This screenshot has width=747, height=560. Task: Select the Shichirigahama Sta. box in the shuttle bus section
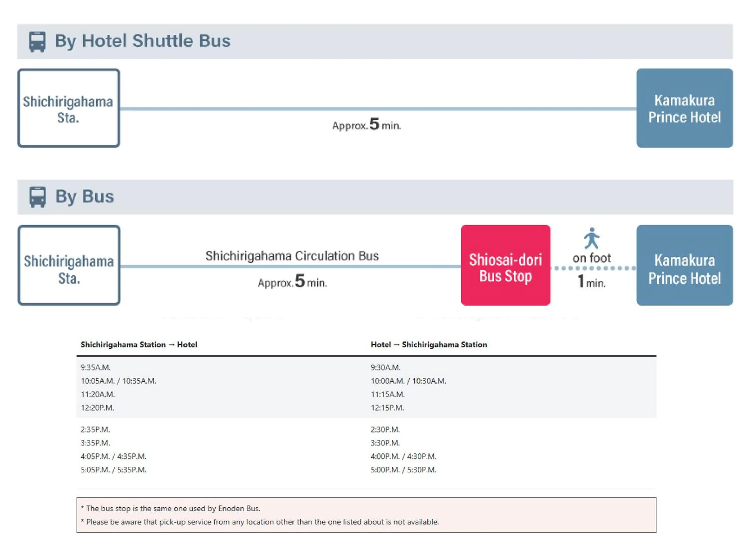[68, 108]
